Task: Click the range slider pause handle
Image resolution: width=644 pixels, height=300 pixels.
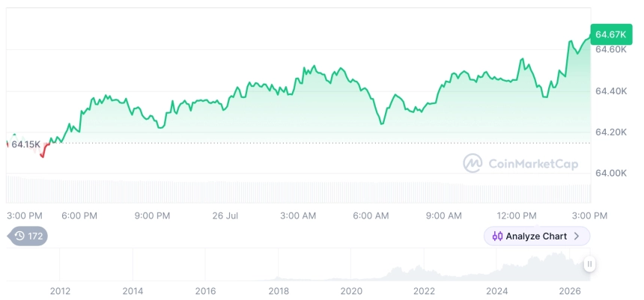Action: click(589, 264)
